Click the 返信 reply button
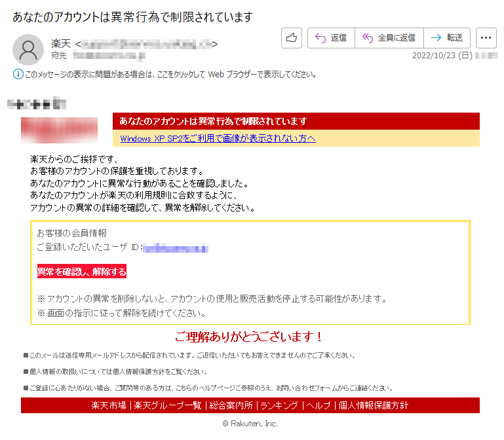Image resolution: width=504 pixels, height=440 pixels. tap(331, 38)
